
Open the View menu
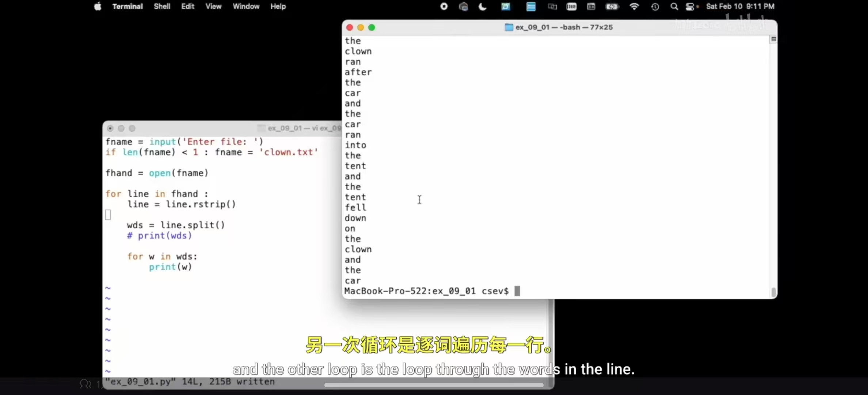click(x=213, y=7)
